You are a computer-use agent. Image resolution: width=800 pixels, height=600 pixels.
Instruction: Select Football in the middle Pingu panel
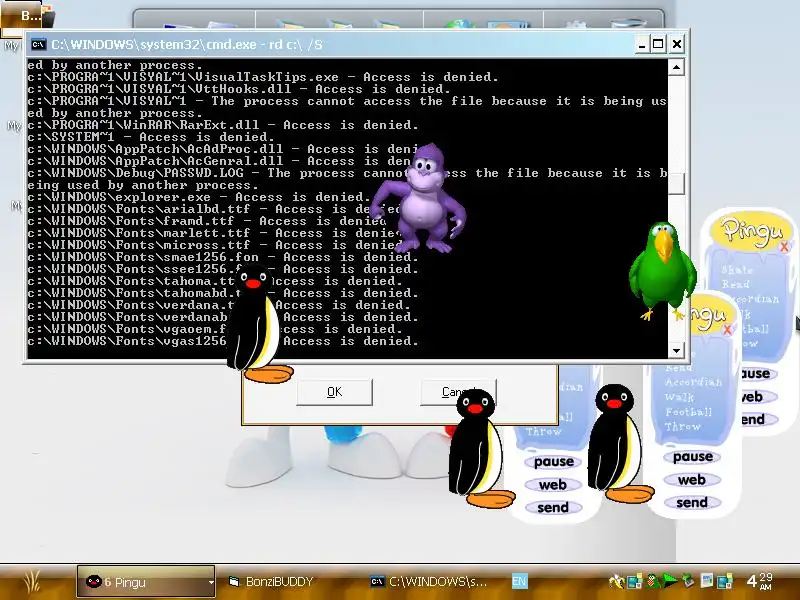pyautogui.click(x=688, y=412)
